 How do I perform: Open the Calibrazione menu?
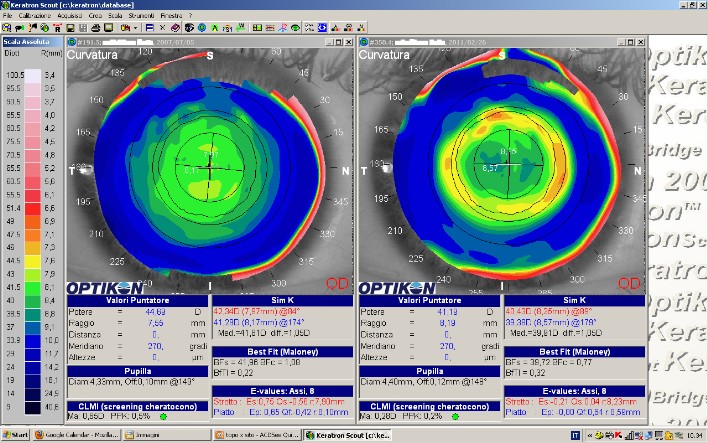tap(34, 17)
